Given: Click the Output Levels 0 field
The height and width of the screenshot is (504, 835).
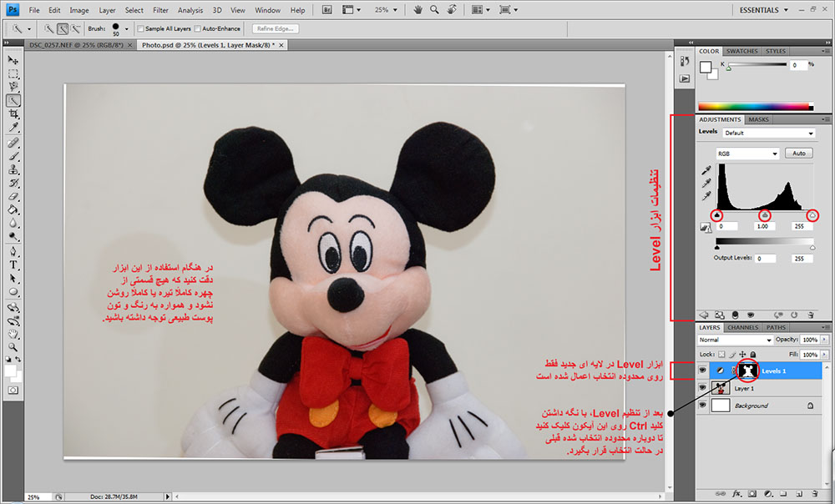Looking at the screenshot, I should [x=766, y=259].
